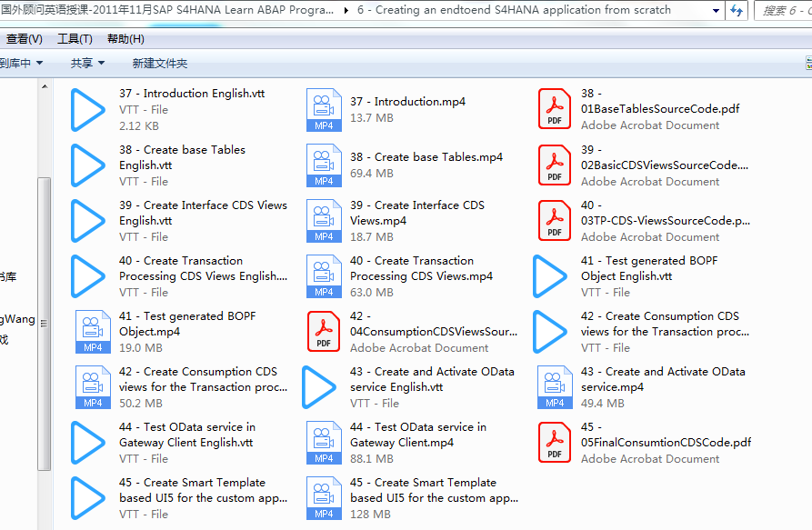Select the 42 - 04ConsumptionCDSViewsSour PDF icon
The height and width of the screenshot is (530, 812).
(324, 331)
